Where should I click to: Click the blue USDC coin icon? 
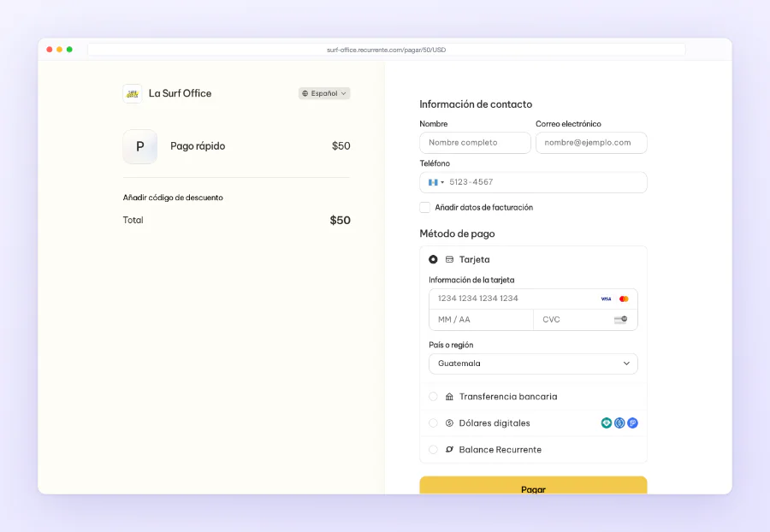(x=619, y=423)
